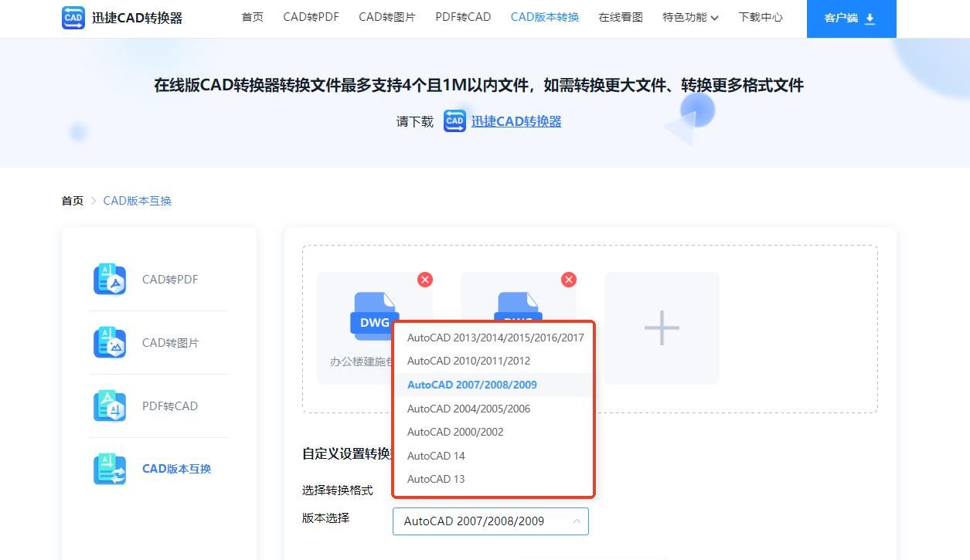970x560 pixels.
Task: Select AutoCAD 14 option
Action: tap(436, 456)
